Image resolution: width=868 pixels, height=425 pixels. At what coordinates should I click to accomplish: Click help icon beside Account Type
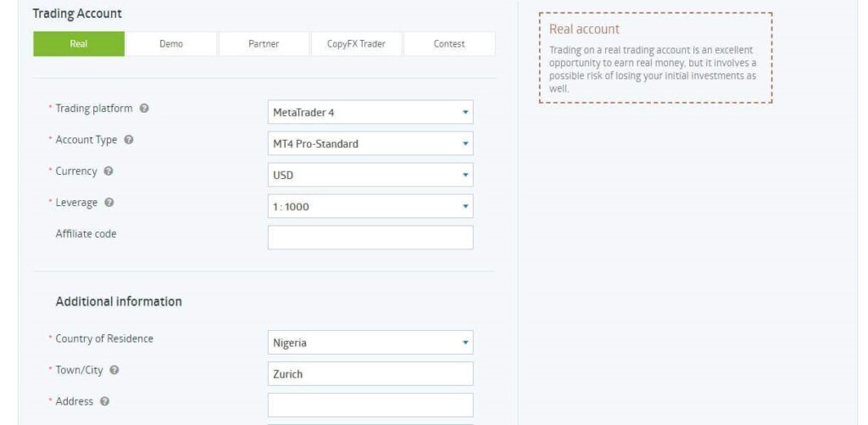129,140
